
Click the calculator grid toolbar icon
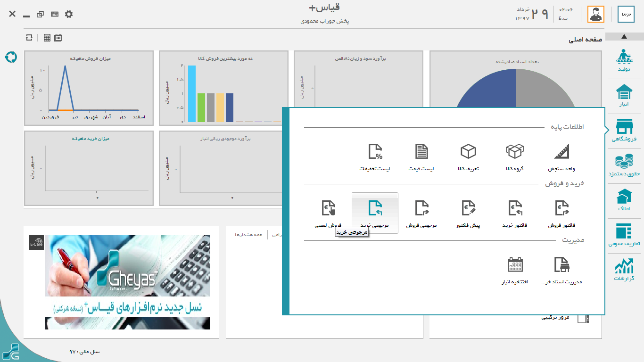[47, 38]
